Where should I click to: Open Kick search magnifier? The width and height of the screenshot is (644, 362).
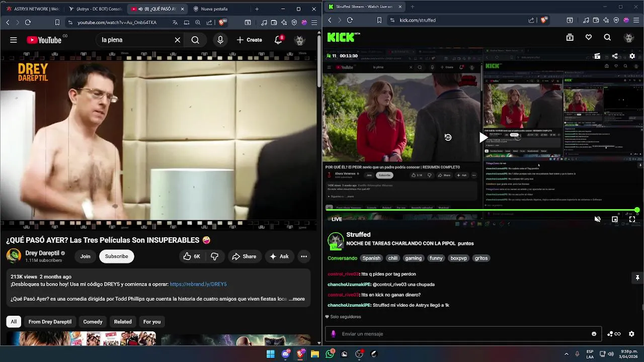[x=607, y=37]
